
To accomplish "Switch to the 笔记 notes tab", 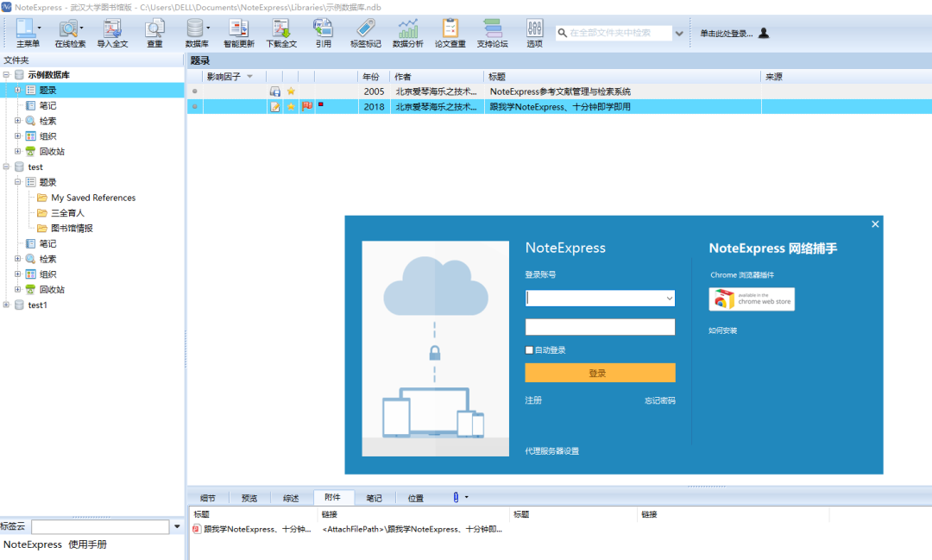I will pyautogui.click(x=374, y=498).
